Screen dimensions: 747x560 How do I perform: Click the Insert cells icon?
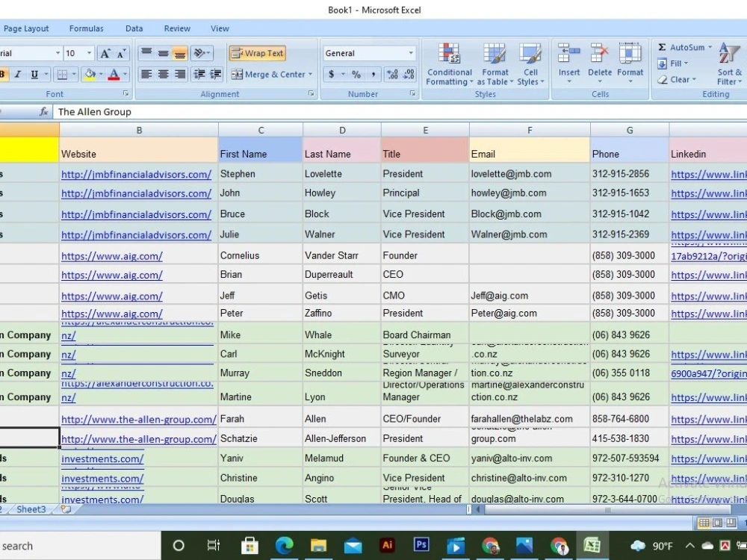(568, 63)
